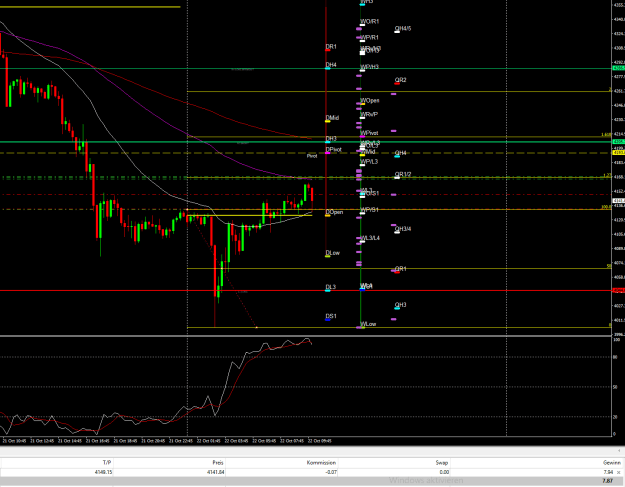Viewport: 625px width, 487px height.
Task: Click the 22 Oct 09:45 time axis label
Action: 319,441
